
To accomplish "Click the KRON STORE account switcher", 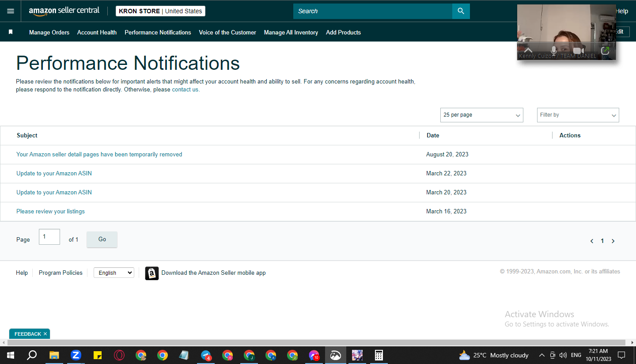I will click(x=161, y=11).
